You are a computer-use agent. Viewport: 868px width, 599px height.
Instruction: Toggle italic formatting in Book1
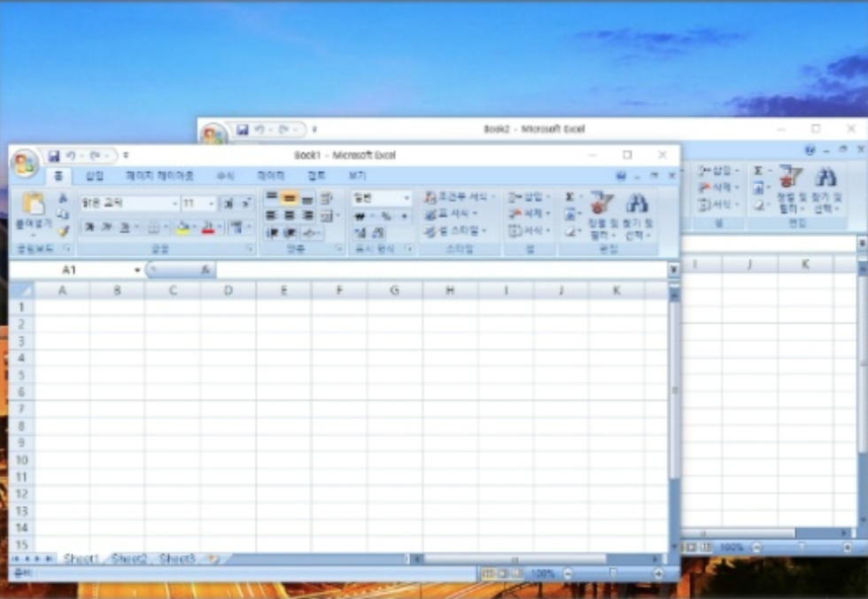106,228
